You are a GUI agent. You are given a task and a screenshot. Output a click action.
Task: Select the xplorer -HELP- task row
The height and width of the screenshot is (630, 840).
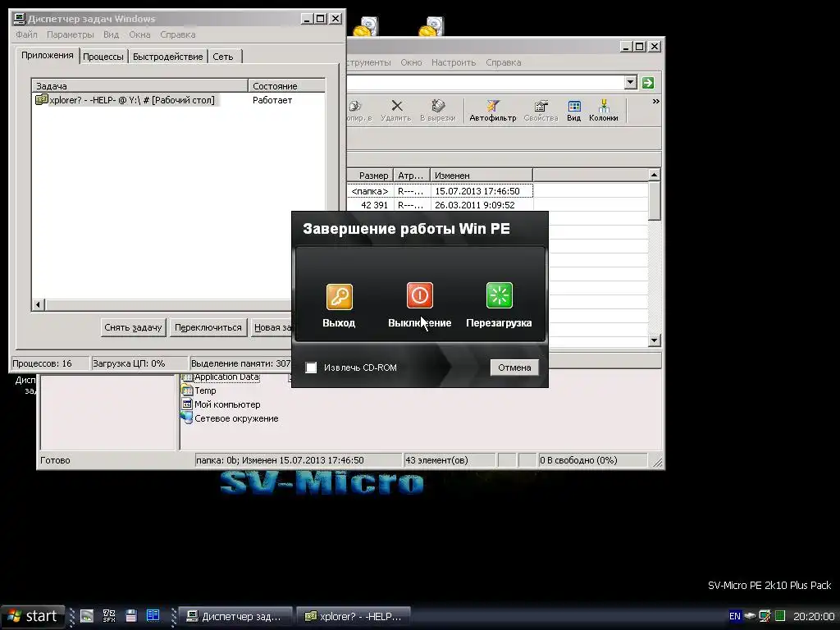178,100
